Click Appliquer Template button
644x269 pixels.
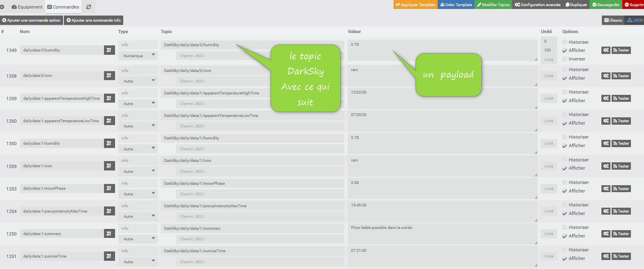point(415,4)
